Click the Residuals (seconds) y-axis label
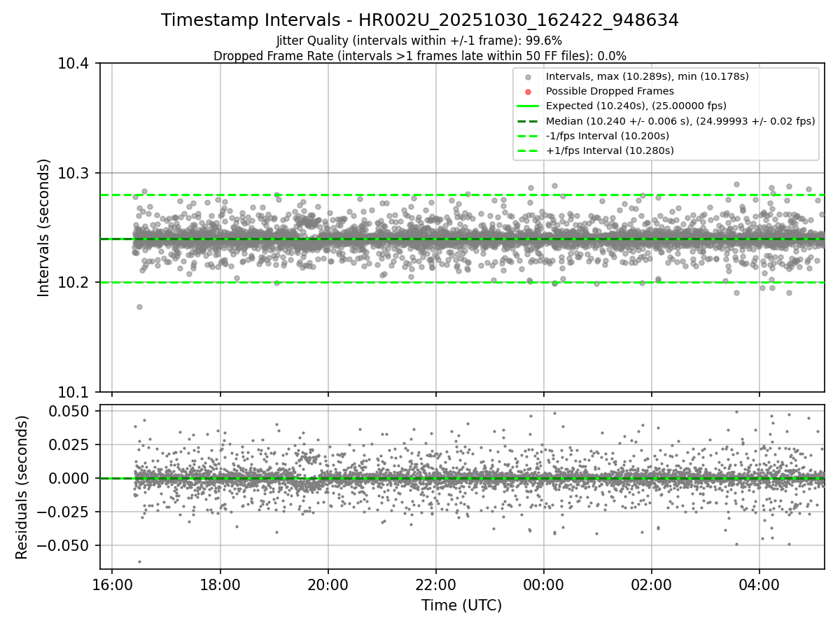The height and width of the screenshot is (630, 840). (22, 487)
